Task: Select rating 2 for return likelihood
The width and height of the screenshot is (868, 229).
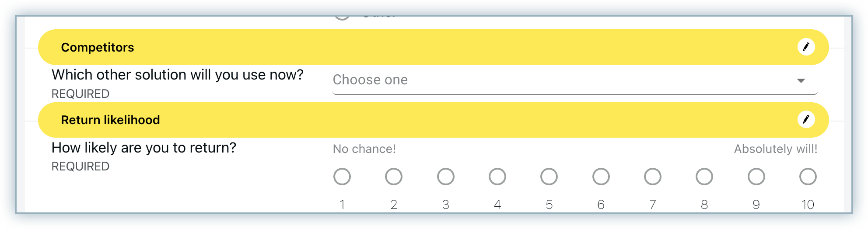Action: coord(394,177)
